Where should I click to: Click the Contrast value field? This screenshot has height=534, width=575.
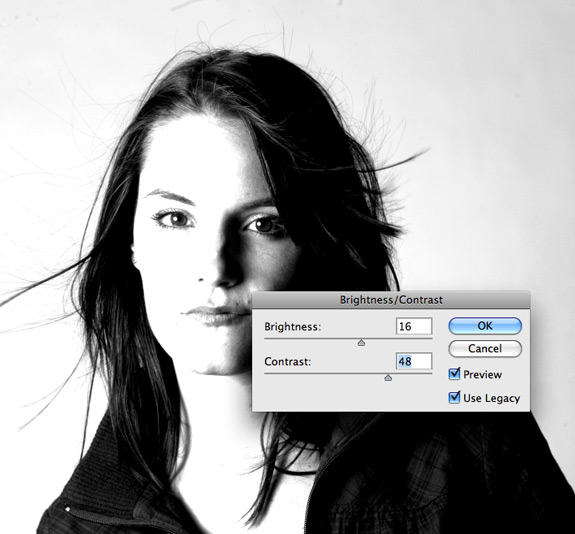pos(414,361)
